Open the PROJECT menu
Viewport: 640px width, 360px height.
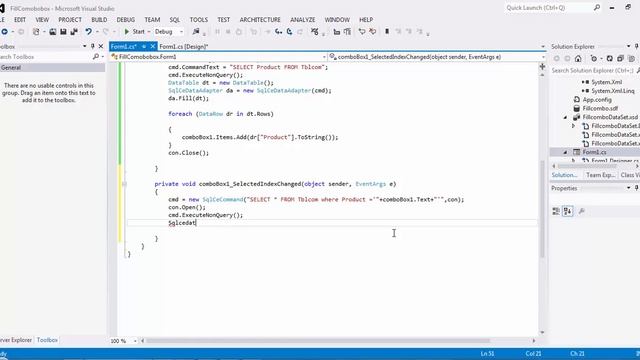tap(70, 20)
